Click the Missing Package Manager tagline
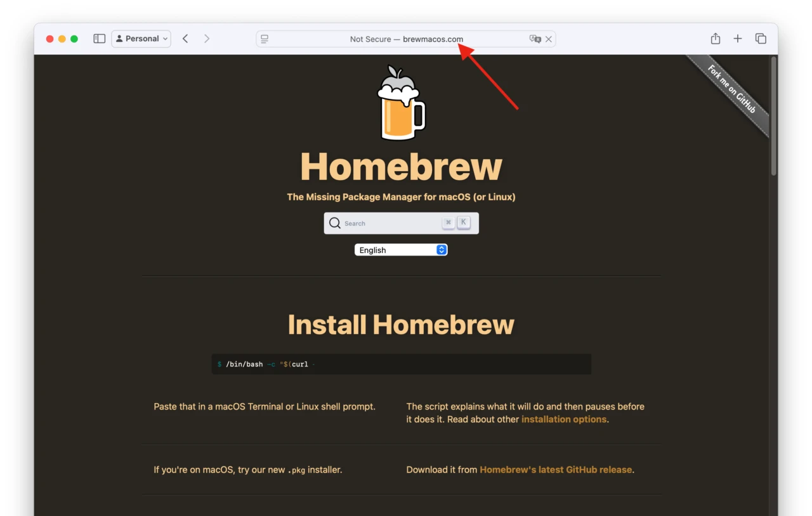This screenshot has height=516, width=812. point(401,197)
